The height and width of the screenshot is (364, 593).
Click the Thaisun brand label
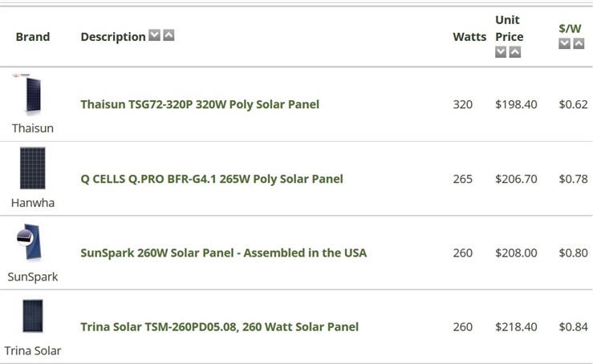pyautogui.click(x=33, y=128)
